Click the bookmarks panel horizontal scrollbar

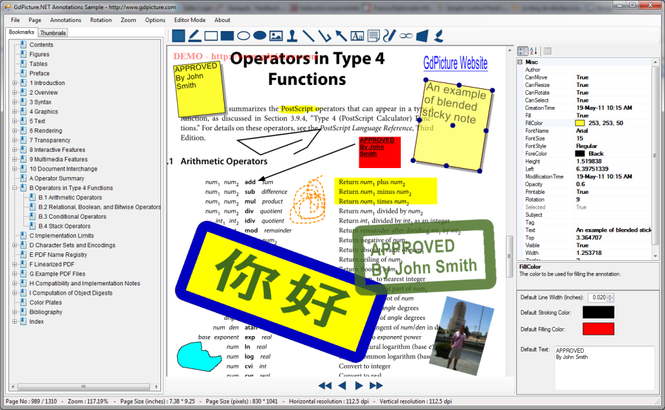click(x=84, y=386)
